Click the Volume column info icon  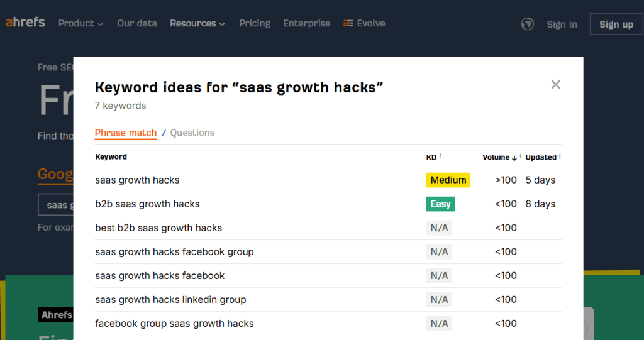click(x=521, y=156)
